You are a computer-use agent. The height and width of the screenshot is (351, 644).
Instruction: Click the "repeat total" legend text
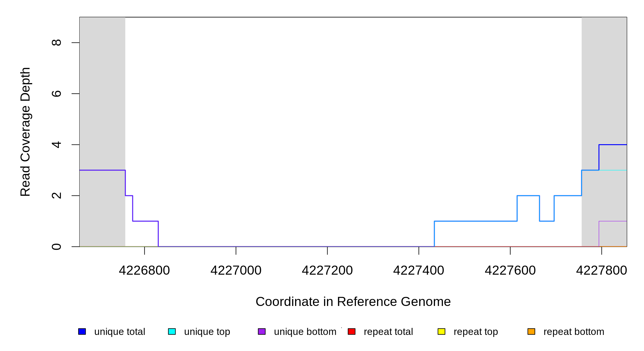point(388,332)
